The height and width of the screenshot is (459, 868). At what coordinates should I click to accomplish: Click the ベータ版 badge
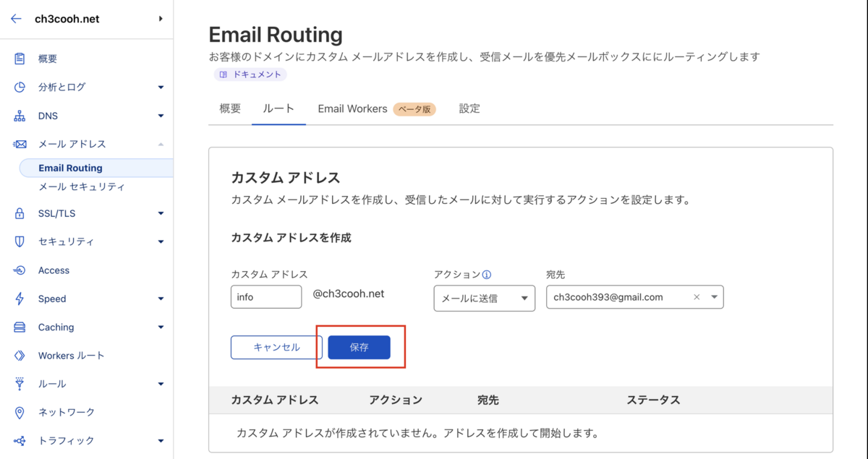(414, 109)
